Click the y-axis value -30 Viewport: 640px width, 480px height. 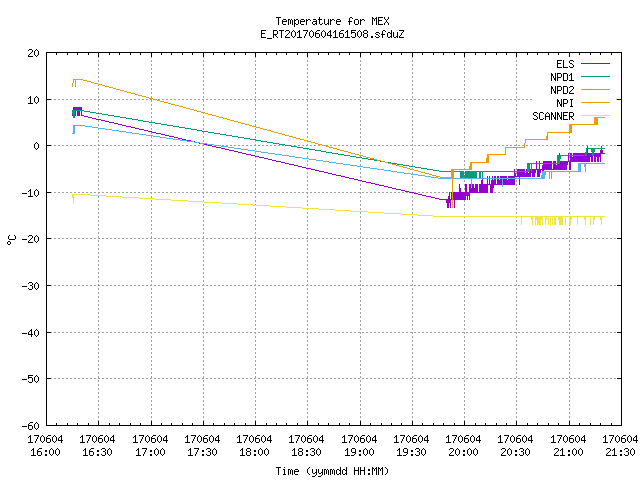(x=31, y=286)
